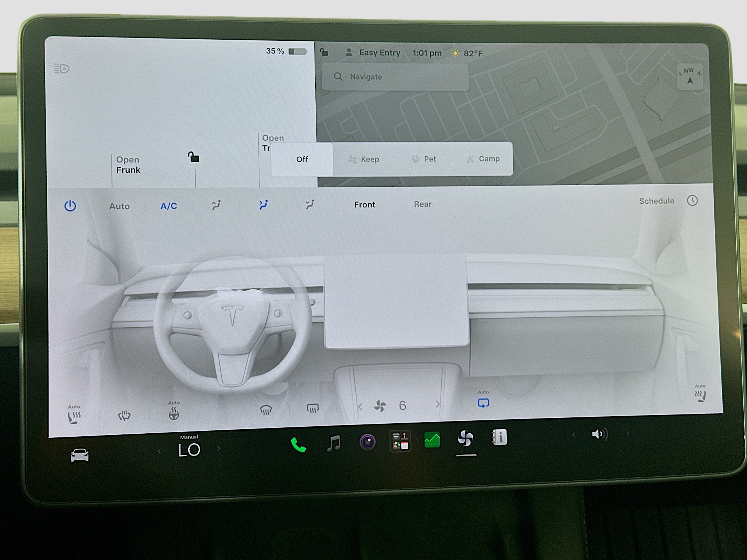
Task: Select the Off climate keep mode
Action: click(302, 159)
